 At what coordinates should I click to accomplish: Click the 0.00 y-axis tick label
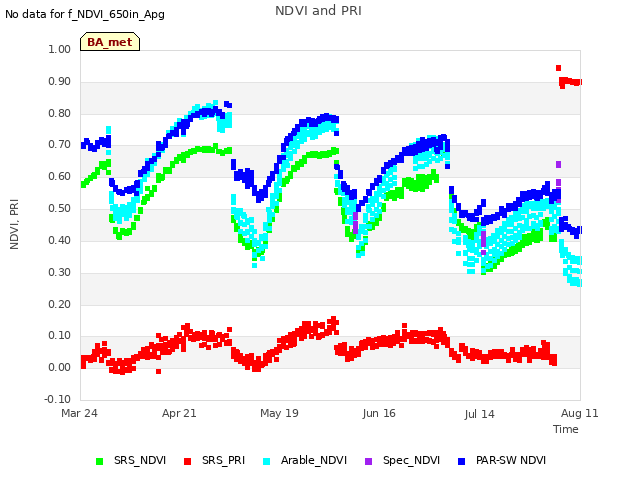click(60, 368)
